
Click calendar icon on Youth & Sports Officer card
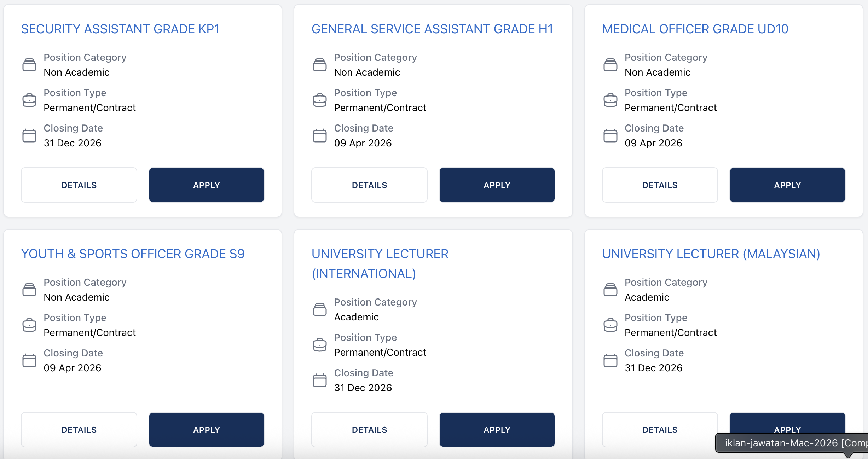29,360
